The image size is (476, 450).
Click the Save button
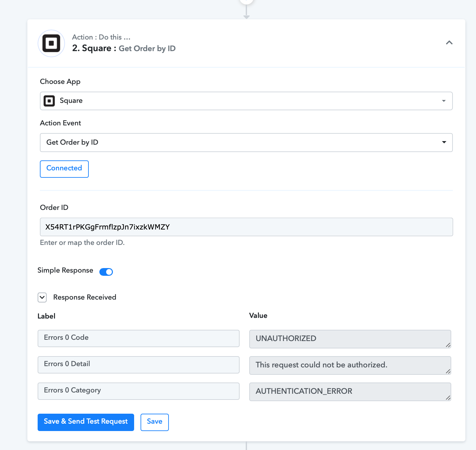click(x=155, y=422)
